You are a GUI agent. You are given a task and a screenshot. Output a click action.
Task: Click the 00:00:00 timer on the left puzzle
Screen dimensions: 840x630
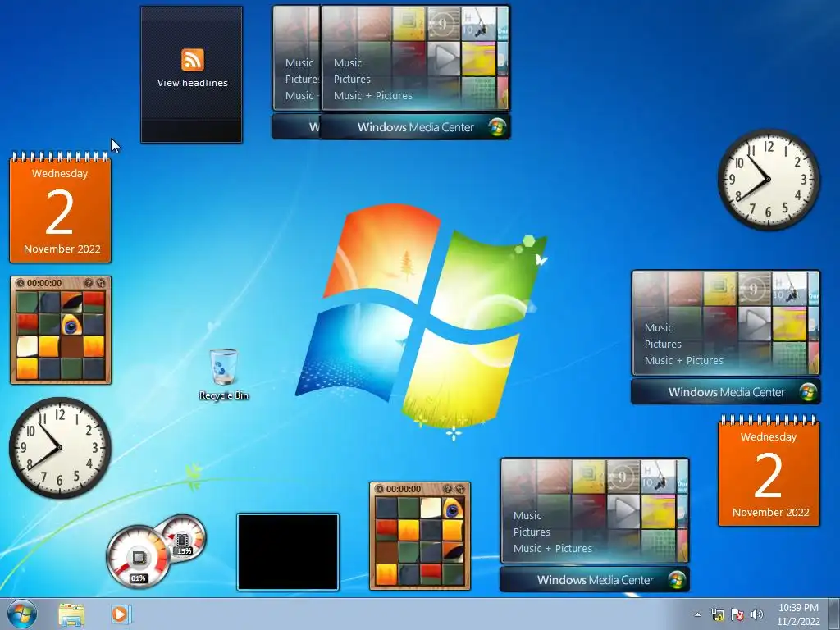(x=44, y=283)
